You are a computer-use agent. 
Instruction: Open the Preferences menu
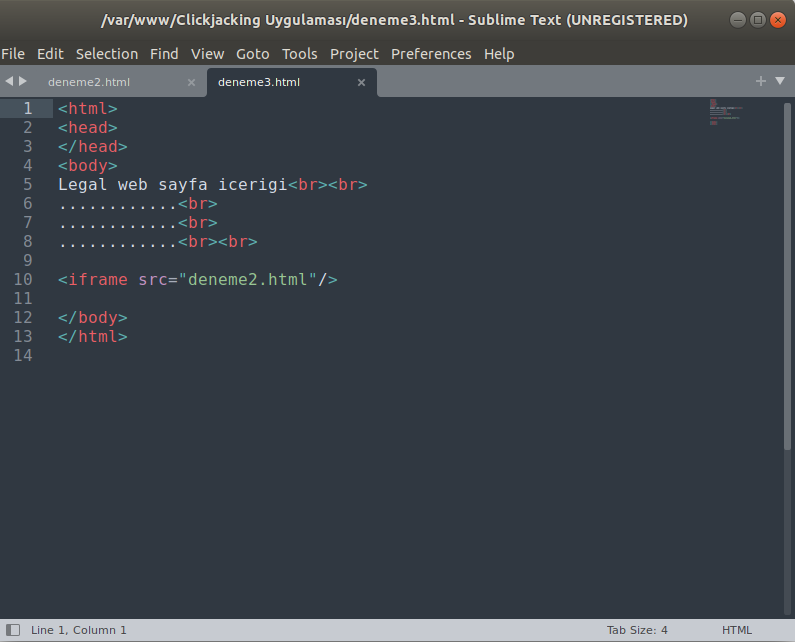coord(431,54)
